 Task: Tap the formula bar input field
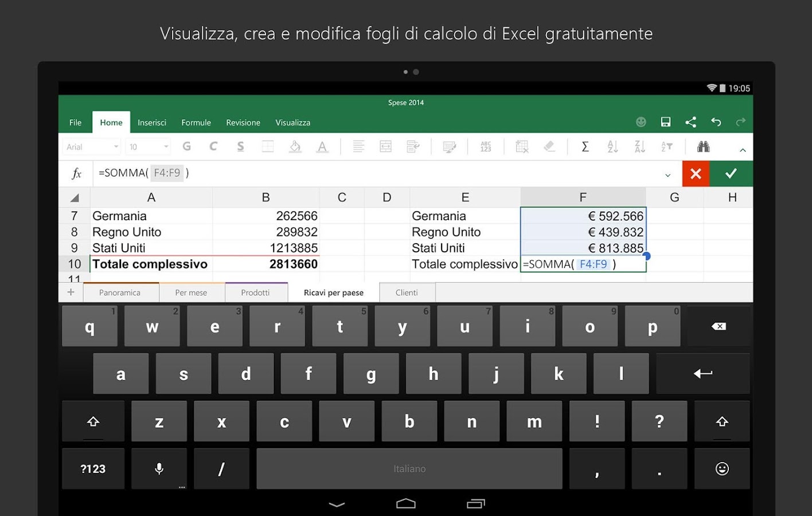[x=378, y=173]
